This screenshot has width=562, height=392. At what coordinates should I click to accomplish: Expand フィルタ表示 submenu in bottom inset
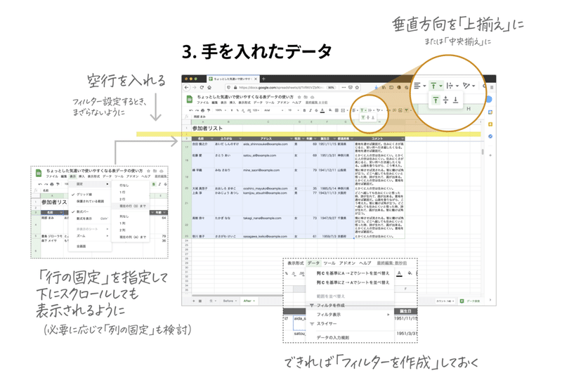[x=350, y=315]
